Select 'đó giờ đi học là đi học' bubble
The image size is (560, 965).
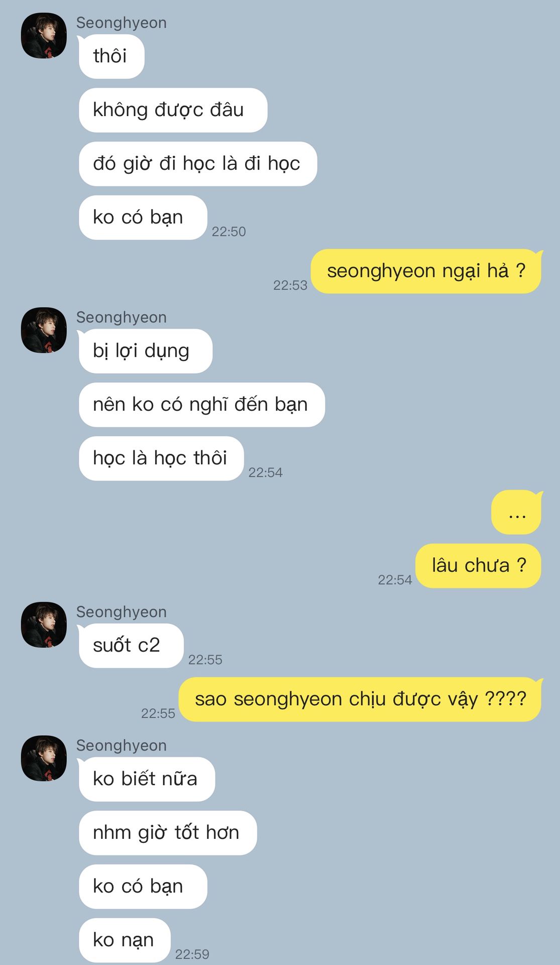coord(198,164)
